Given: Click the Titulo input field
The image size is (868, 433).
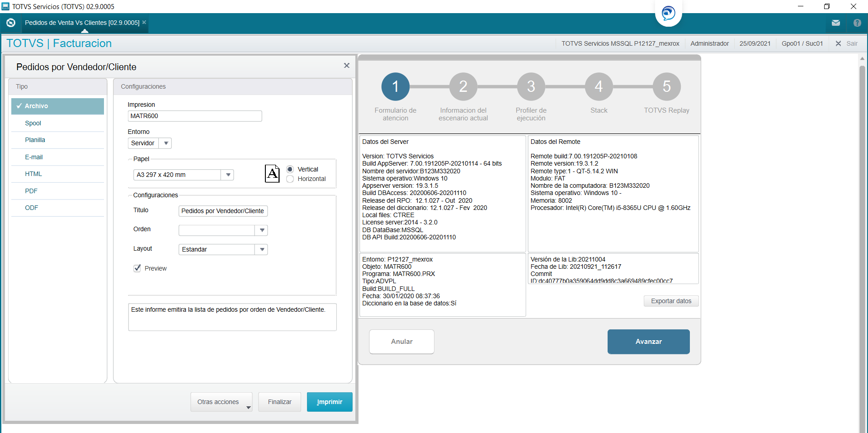Looking at the screenshot, I should [223, 211].
